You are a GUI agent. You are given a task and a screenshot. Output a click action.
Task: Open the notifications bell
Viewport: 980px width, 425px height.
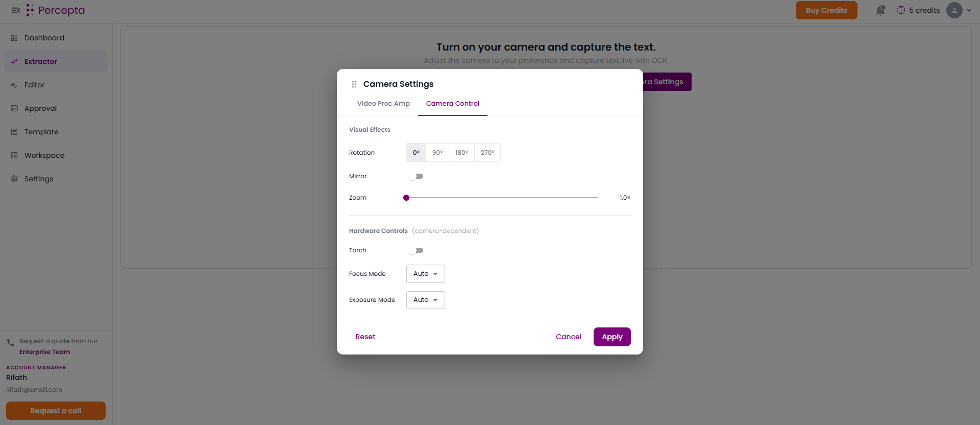[880, 10]
